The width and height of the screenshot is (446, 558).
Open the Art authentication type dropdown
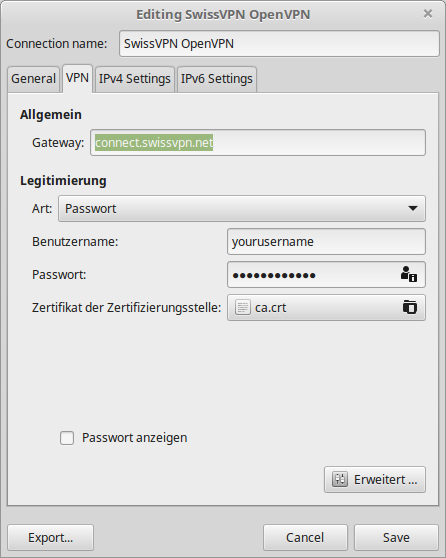(242, 209)
